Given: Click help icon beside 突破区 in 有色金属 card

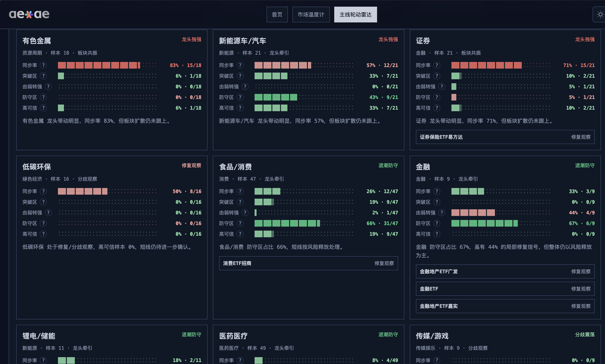Looking at the screenshot, I should [43, 76].
